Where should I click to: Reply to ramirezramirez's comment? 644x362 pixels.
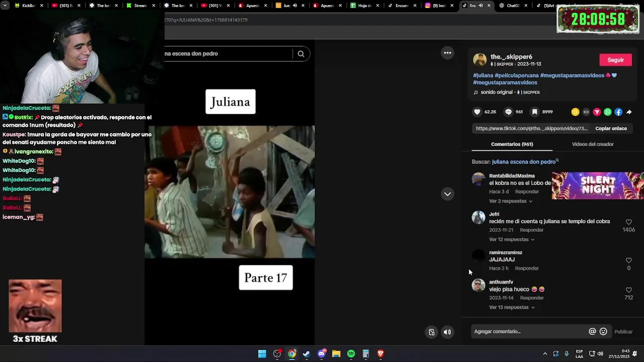tap(527, 268)
